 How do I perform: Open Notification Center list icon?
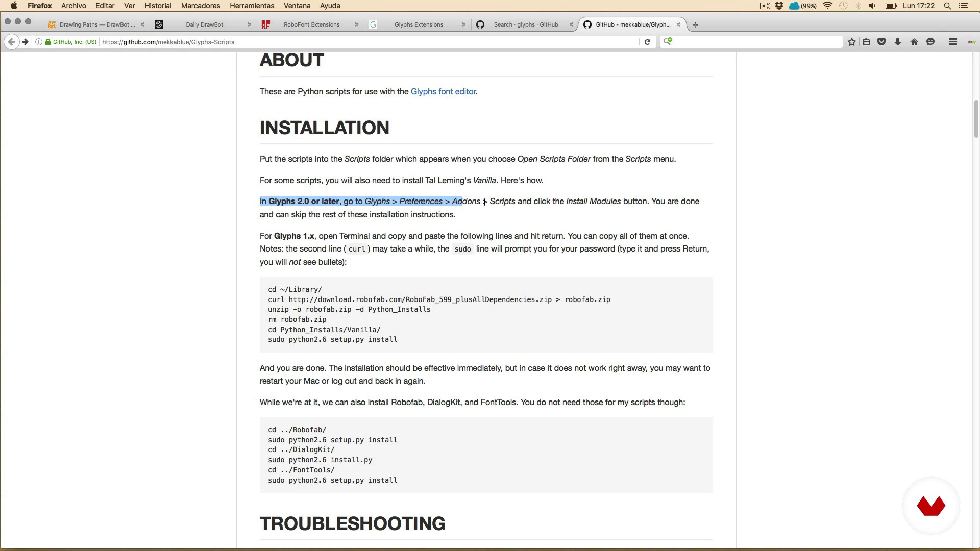964,6
